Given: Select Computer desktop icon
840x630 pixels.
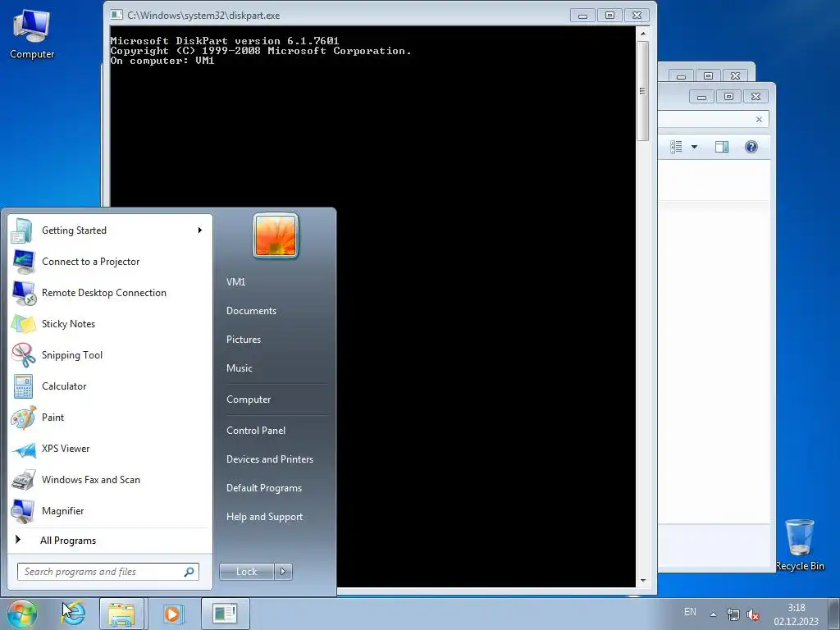Looking at the screenshot, I should pos(32,34).
